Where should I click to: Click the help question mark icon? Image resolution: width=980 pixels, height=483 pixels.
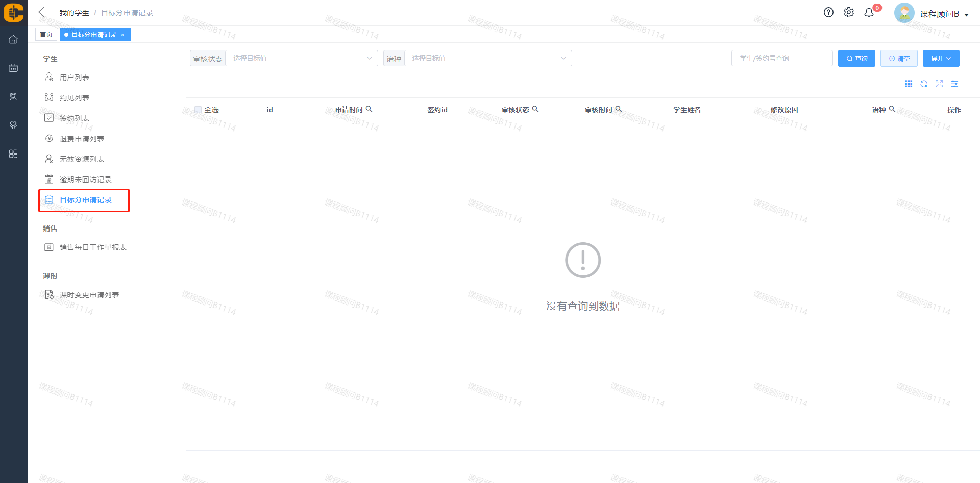point(828,13)
